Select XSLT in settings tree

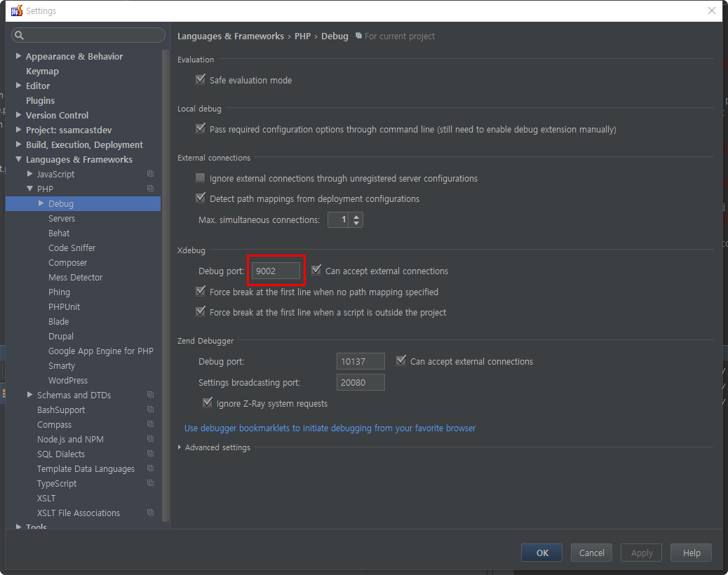point(46,499)
